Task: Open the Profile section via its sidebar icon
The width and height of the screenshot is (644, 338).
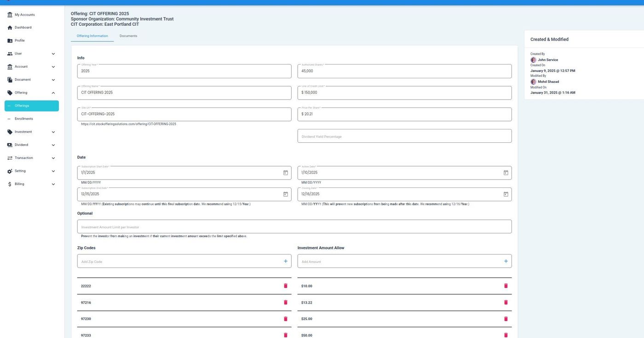Action: (9, 41)
